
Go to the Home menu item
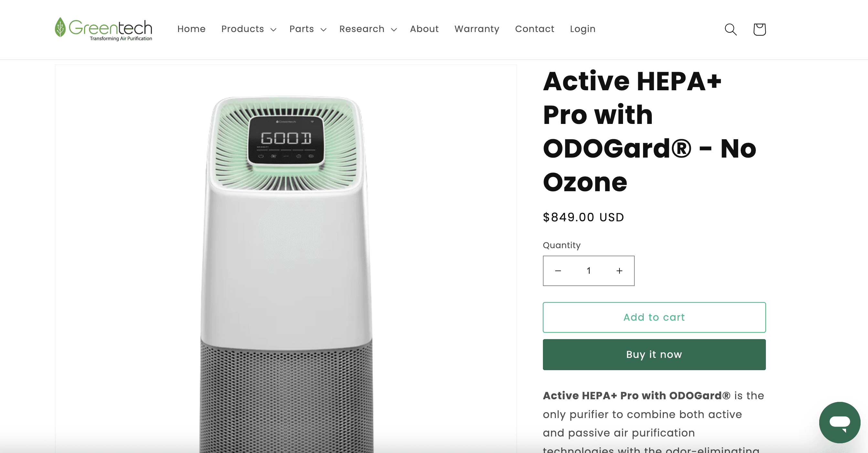coord(191,29)
